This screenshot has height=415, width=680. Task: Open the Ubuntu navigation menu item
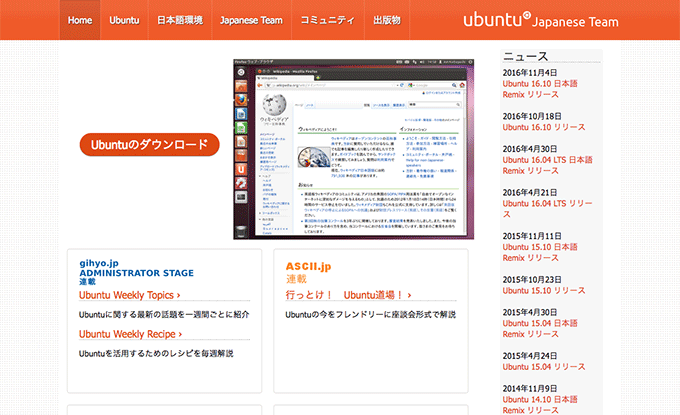pyautogui.click(x=124, y=20)
